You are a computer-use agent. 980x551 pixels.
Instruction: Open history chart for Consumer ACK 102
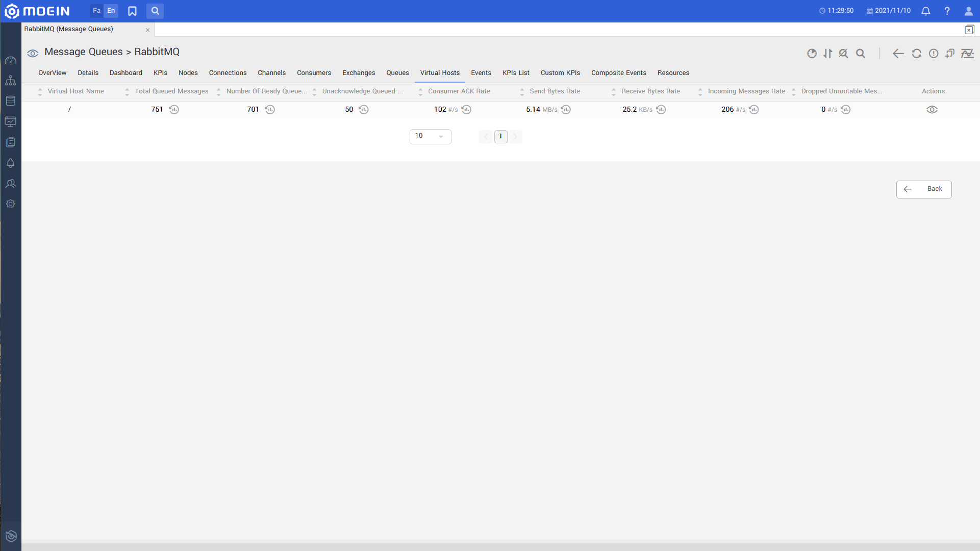(466, 110)
